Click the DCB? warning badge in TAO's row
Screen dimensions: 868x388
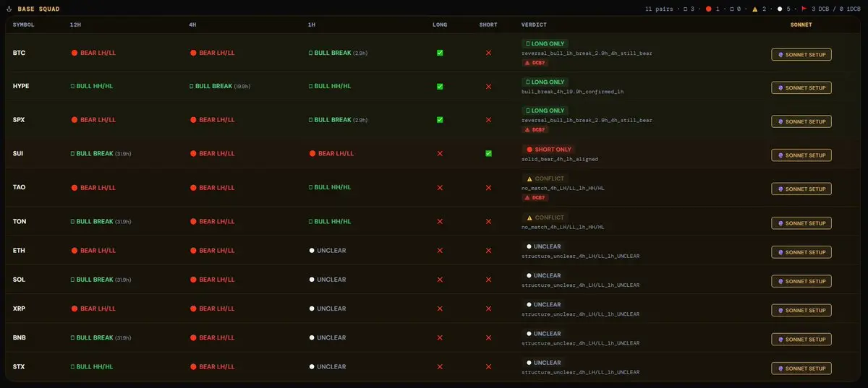click(535, 197)
